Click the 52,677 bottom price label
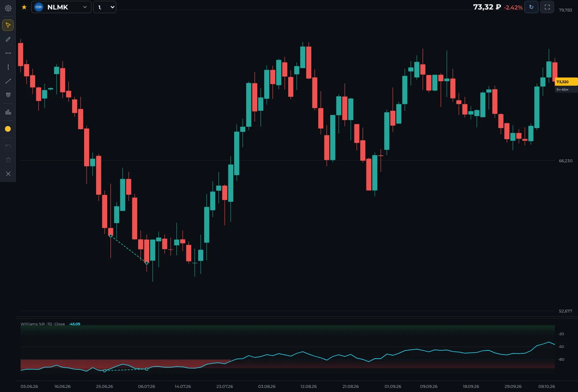This screenshot has width=578, height=392. click(566, 311)
